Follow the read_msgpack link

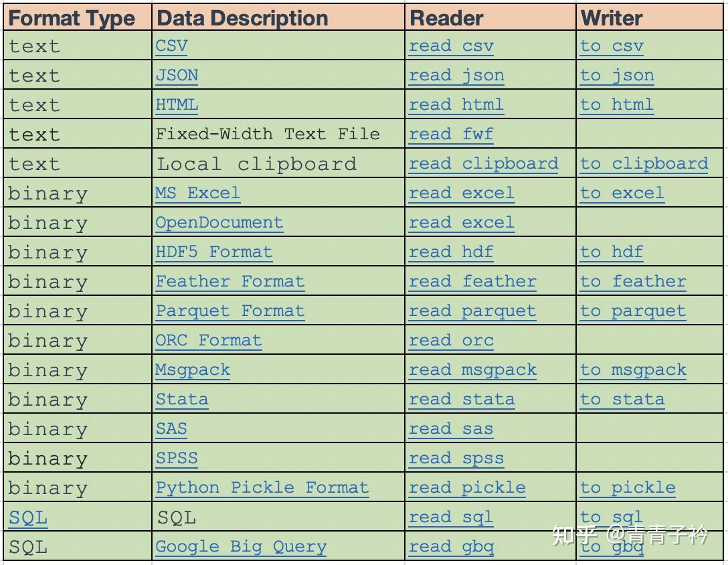click(x=472, y=370)
